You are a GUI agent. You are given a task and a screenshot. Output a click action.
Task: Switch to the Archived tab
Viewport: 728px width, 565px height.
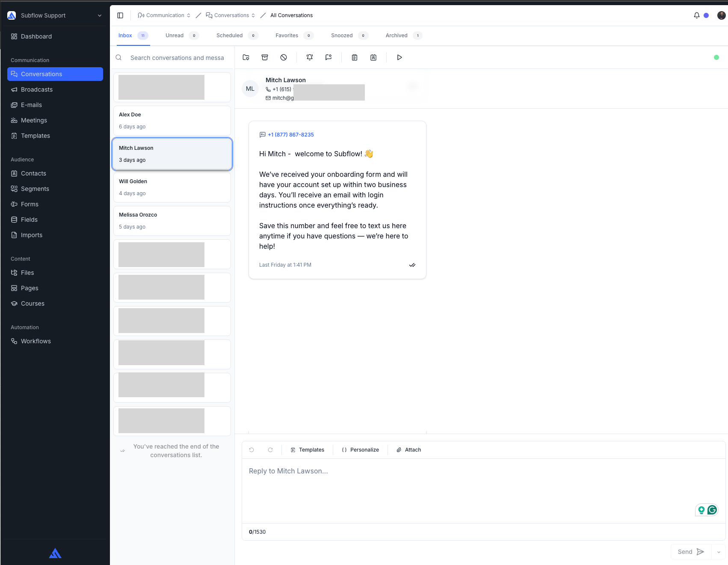click(x=404, y=36)
